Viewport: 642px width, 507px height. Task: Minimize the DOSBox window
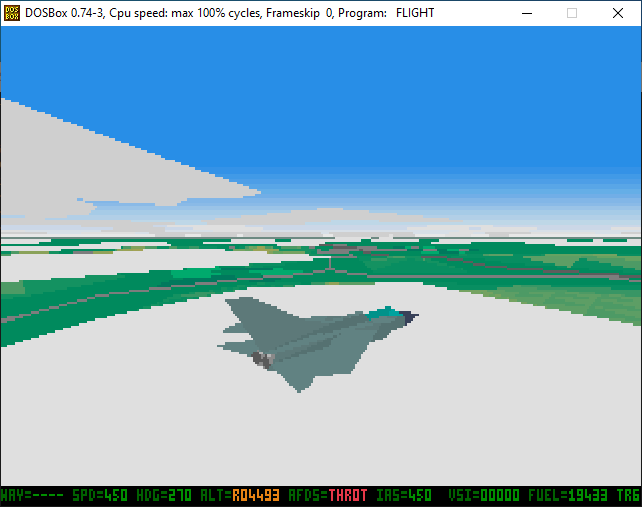pyautogui.click(x=525, y=13)
